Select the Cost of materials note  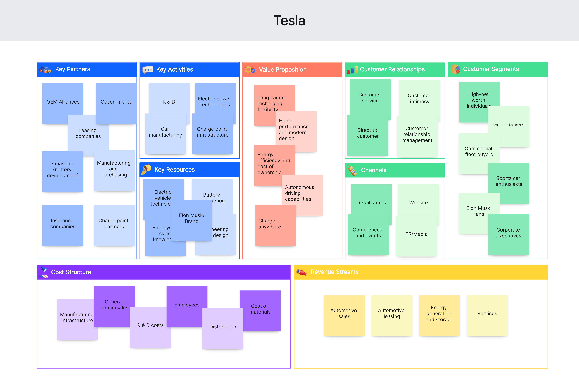(x=260, y=311)
